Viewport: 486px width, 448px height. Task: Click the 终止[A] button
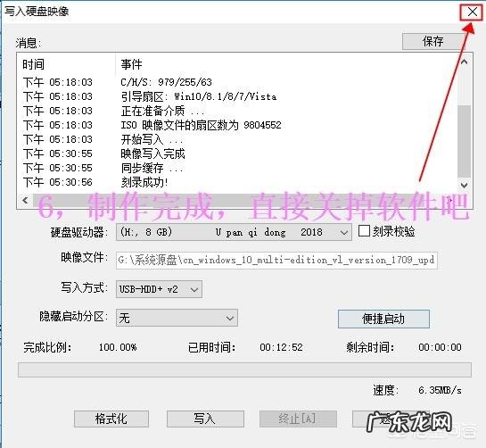298,419
